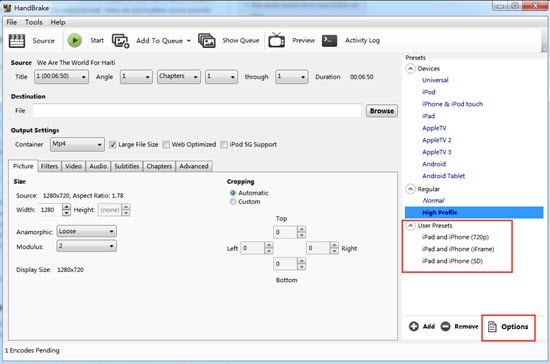Collapse the Devices preset group
Screen dimensions: 550x364
pyautogui.click(x=410, y=68)
